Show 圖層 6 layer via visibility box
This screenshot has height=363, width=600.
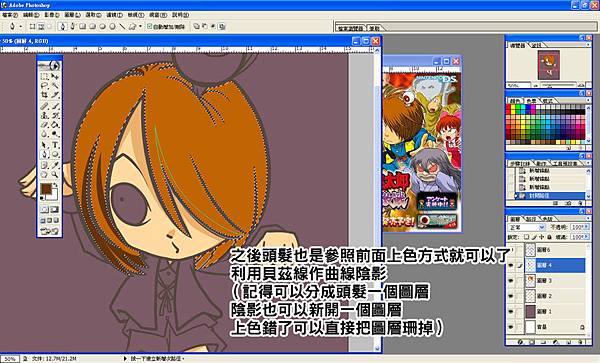[511, 250]
